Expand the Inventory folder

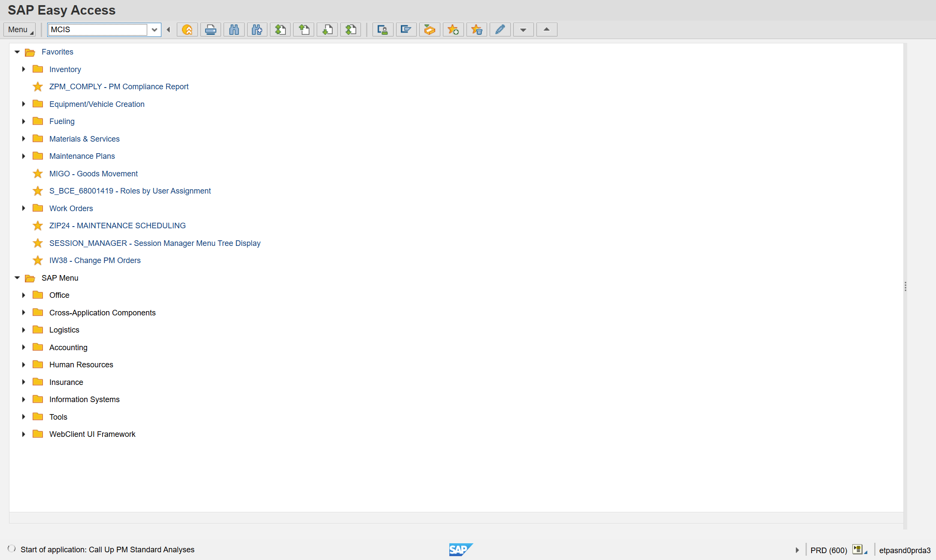click(24, 69)
